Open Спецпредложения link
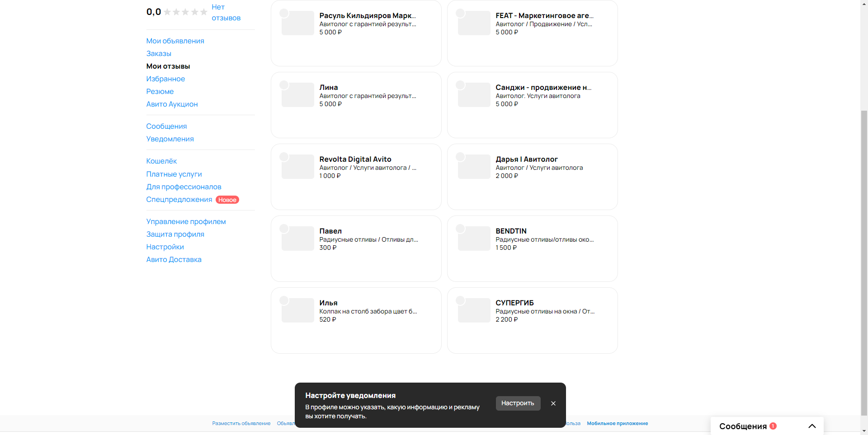This screenshot has width=868, height=435. pyautogui.click(x=179, y=199)
